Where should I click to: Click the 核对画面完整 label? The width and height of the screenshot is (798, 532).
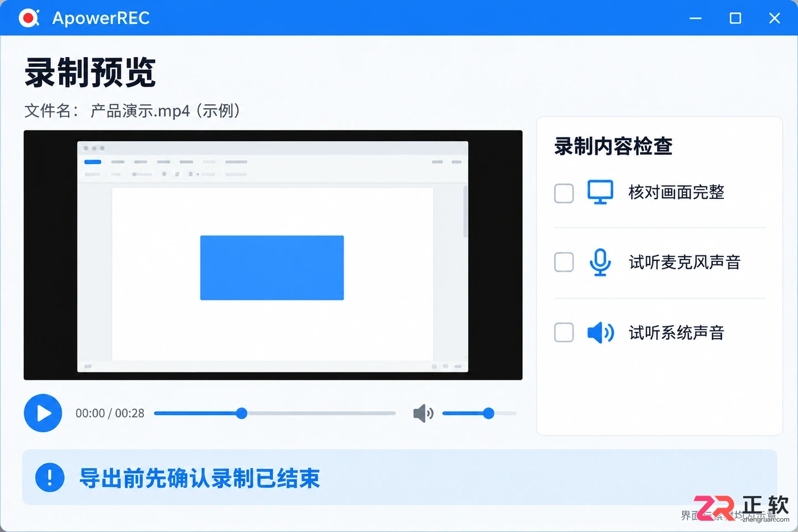676,192
